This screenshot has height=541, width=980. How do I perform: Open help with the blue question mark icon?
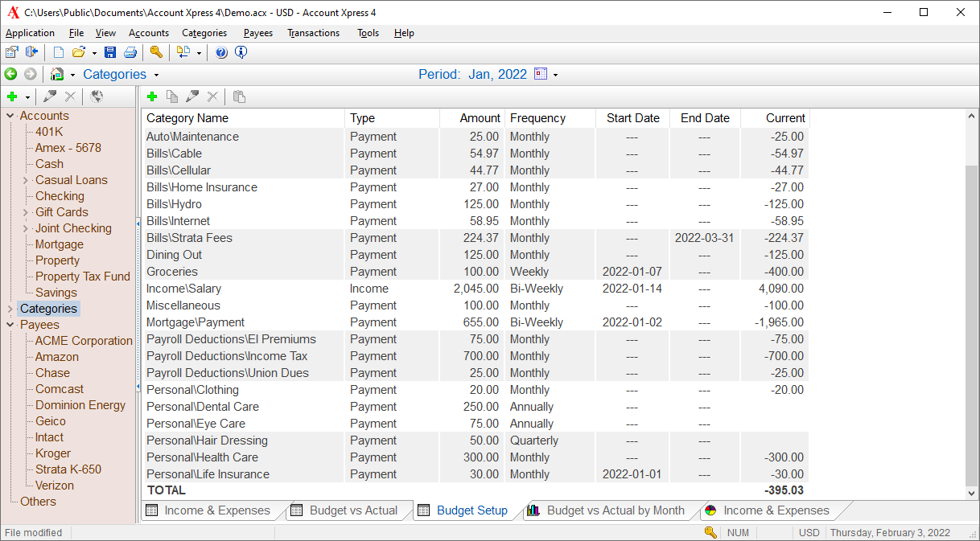click(x=221, y=52)
